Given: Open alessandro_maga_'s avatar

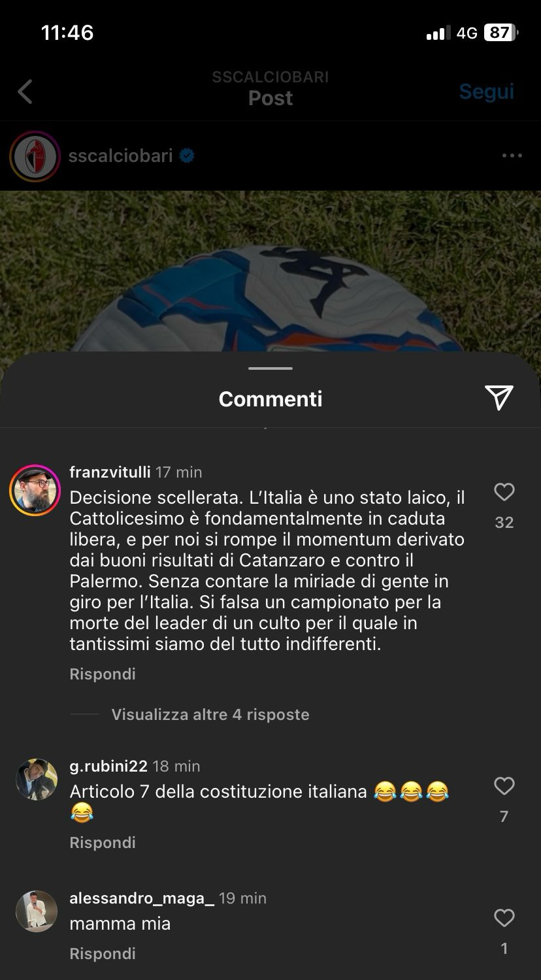Looking at the screenshot, I should tap(37, 911).
